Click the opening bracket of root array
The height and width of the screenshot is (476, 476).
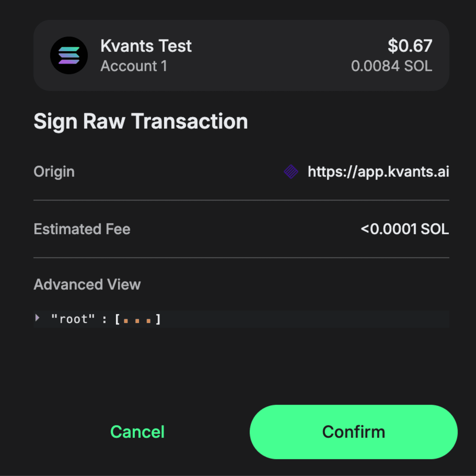(x=118, y=319)
